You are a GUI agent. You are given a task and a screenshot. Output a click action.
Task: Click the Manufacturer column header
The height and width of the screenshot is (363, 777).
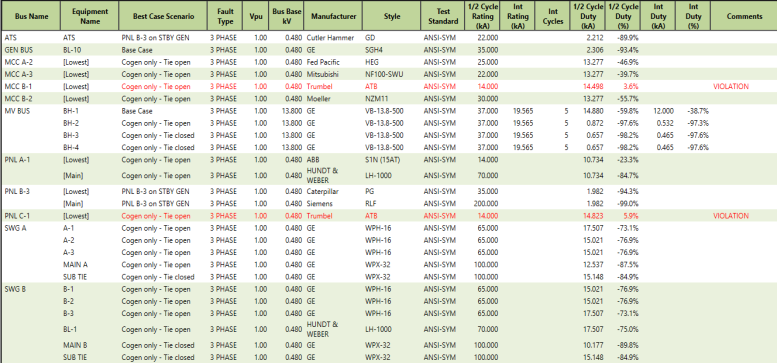(333, 16)
